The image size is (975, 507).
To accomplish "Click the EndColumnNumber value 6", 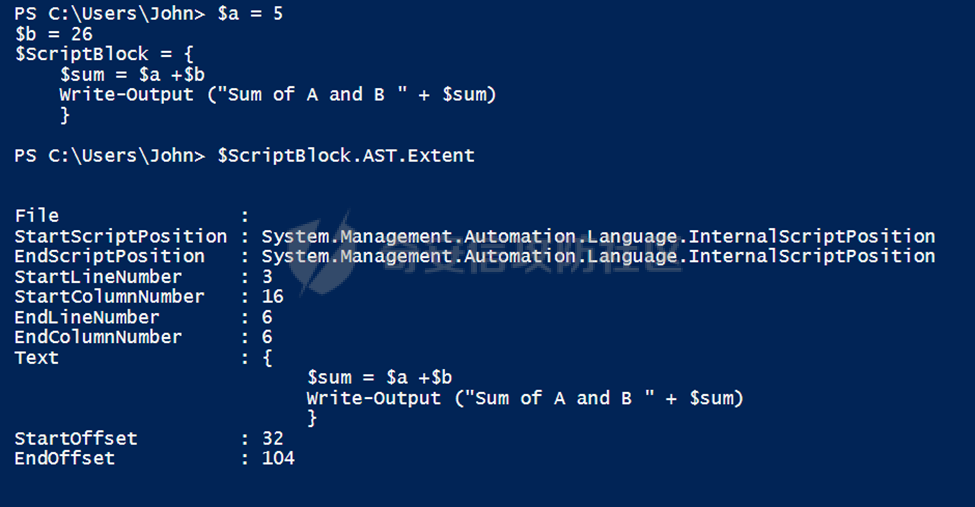I will pos(267,337).
